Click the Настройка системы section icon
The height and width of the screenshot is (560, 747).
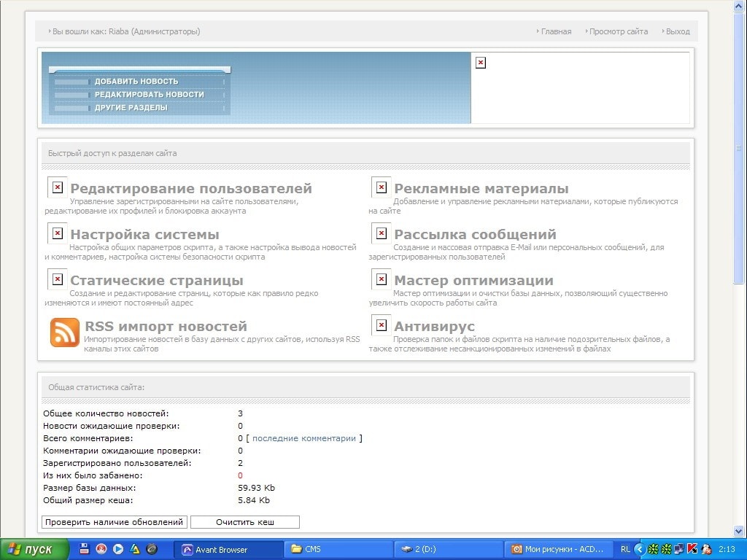pyautogui.click(x=58, y=233)
